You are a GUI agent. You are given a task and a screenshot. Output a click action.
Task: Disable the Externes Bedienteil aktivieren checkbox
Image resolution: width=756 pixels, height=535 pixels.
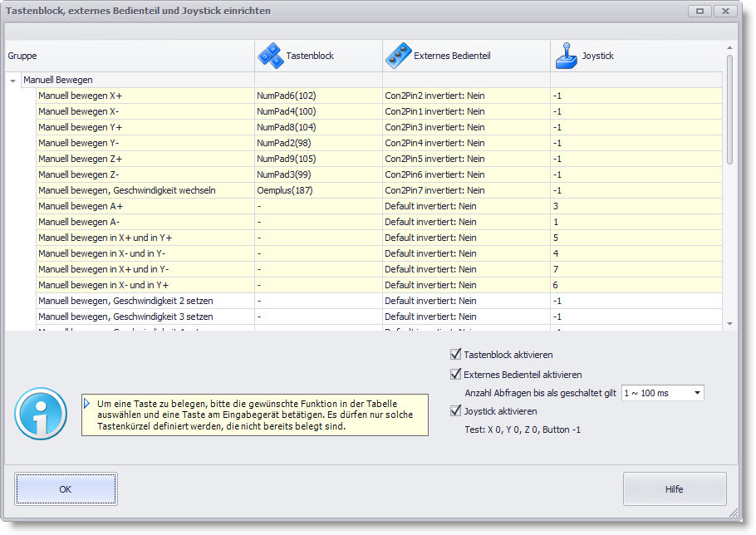(x=455, y=375)
